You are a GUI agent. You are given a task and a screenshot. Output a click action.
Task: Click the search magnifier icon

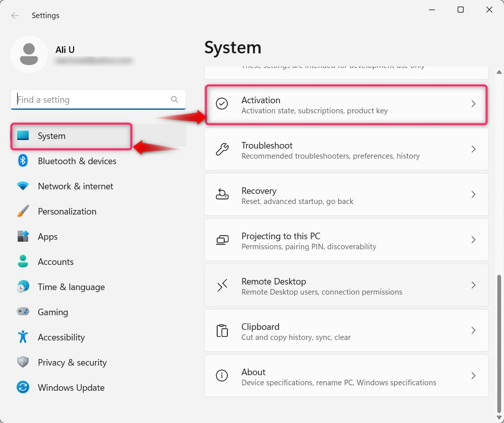pos(174,100)
